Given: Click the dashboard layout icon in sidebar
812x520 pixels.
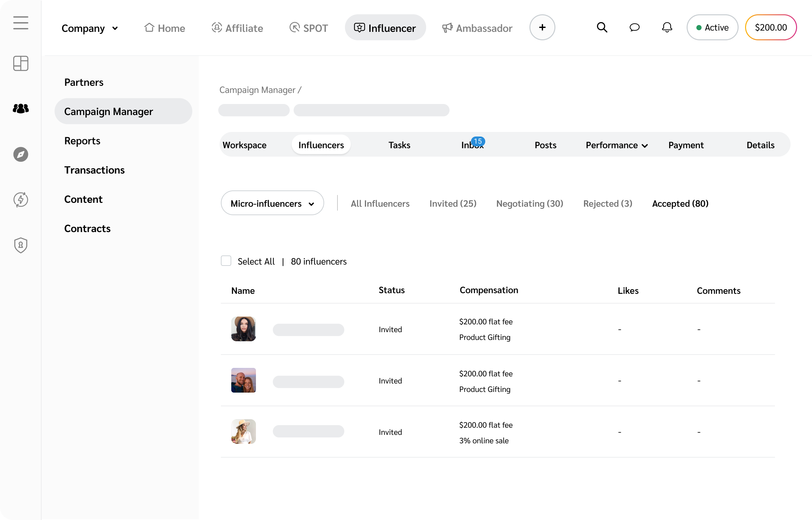Looking at the screenshot, I should click(20, 63).
